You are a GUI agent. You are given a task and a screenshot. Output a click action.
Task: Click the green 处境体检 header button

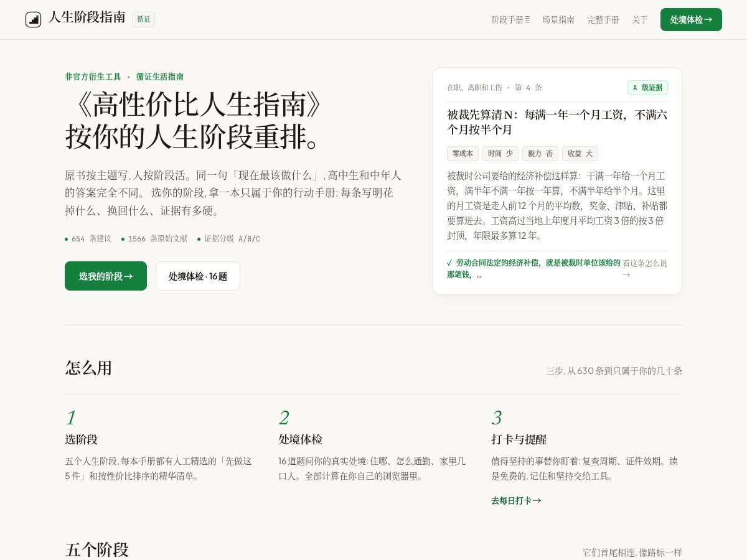691,19
